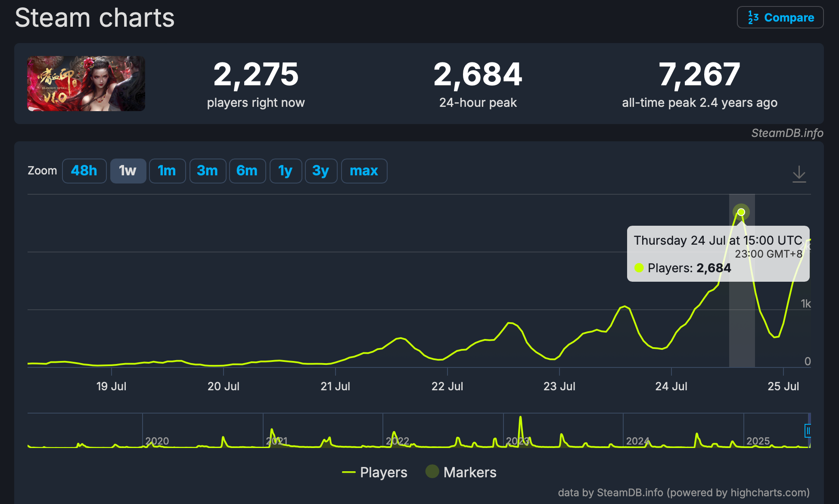
Task: Switch chart zoom to 3m
Action: [208, 171]
